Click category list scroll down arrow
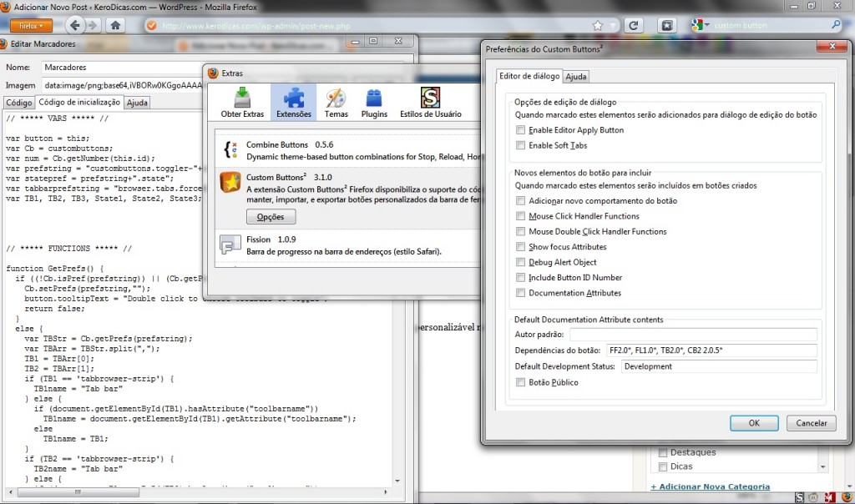Screen dimensions: 855x504 822,467
